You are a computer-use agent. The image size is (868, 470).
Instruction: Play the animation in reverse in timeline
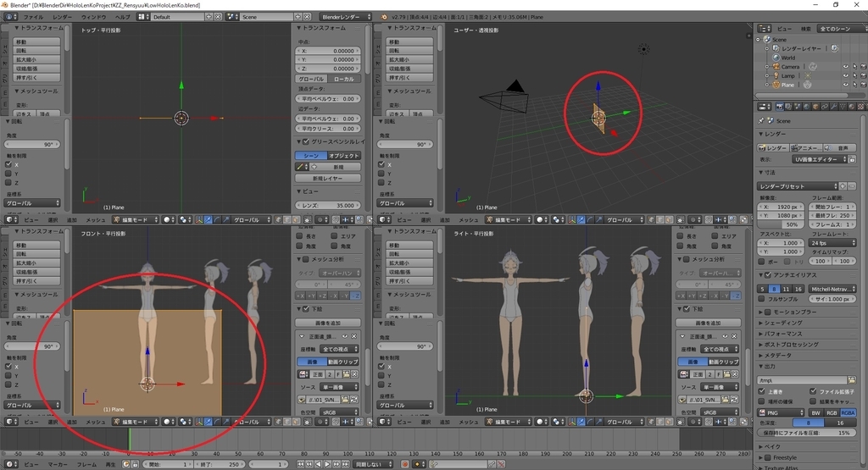[x=319, y=464]
